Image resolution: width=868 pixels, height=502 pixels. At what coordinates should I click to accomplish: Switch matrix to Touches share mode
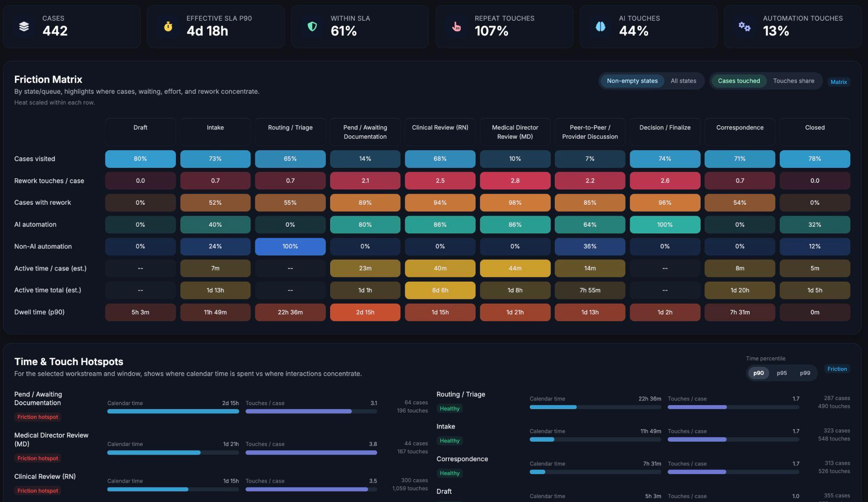793,81
